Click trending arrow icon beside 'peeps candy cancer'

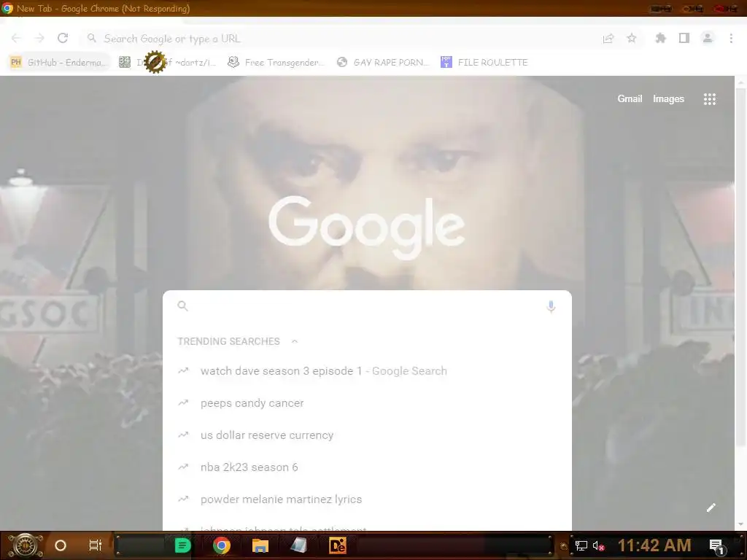point(183,402)
